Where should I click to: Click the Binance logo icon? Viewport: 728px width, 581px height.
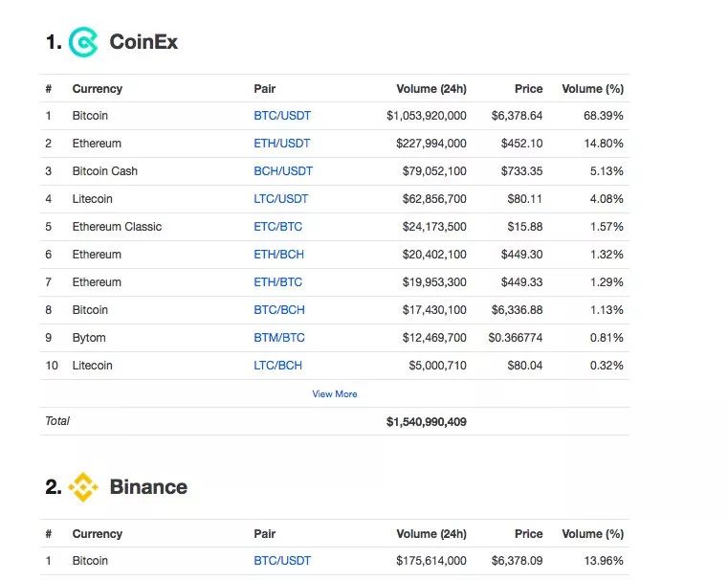83,487
